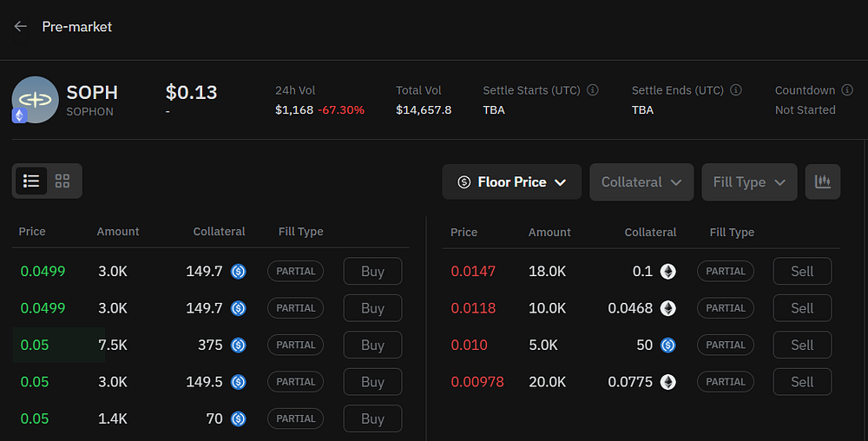Sort sell list by Collateral header
Screen dimensions: 868x441
(650, 233)
